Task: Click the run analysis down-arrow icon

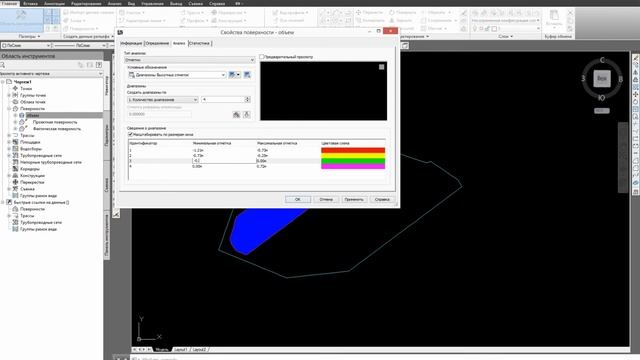Action: [x=247, y=115]
